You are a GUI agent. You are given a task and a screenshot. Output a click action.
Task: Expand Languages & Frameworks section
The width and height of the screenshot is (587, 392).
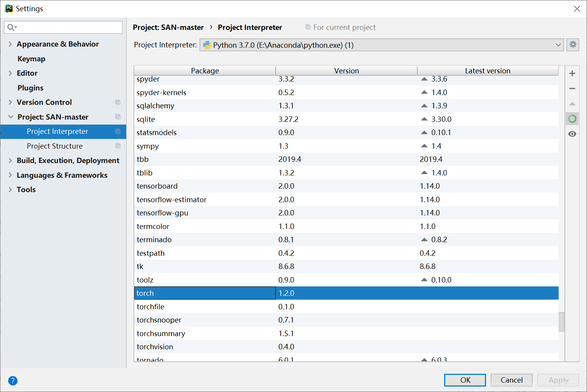point(10,175)
